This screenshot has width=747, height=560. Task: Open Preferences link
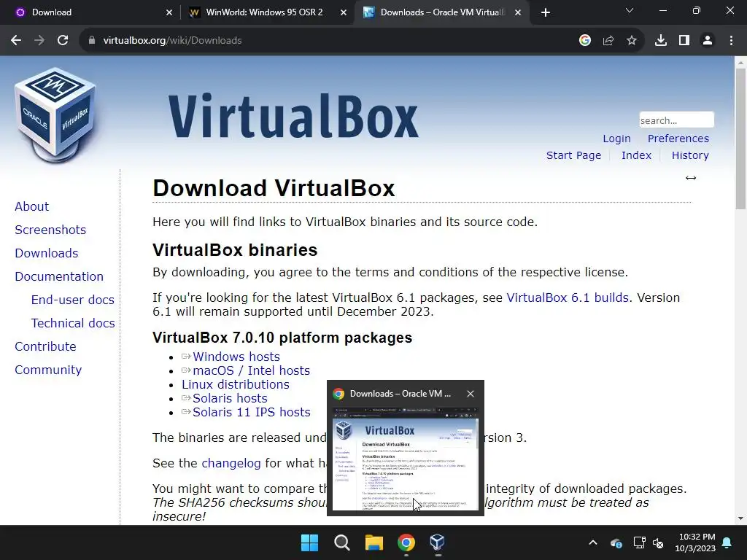678,139
